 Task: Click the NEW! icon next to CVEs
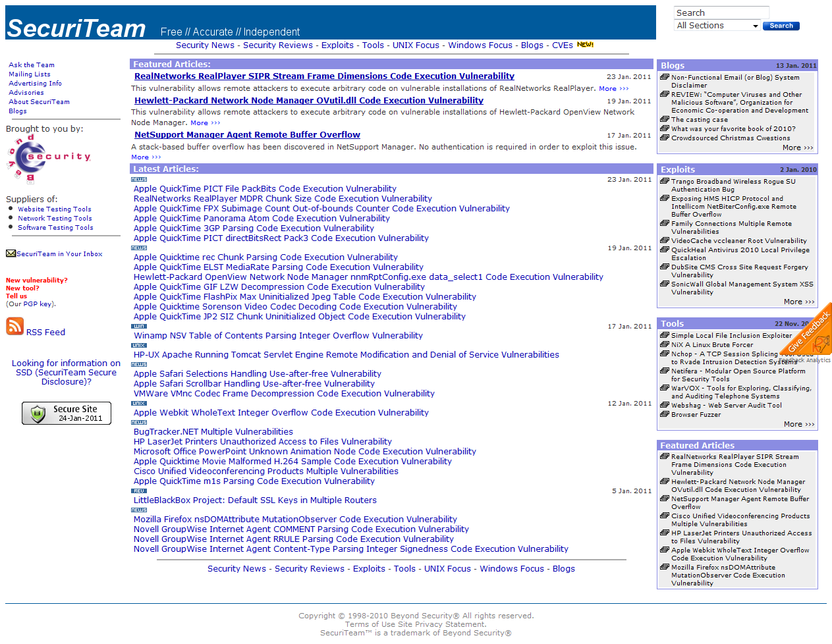coord(585,43)
